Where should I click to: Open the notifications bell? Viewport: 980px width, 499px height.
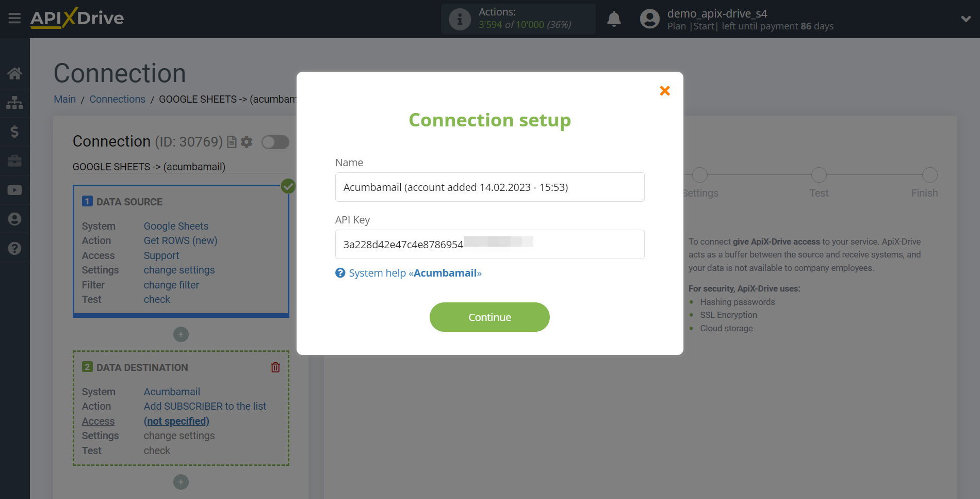(614, 19)
